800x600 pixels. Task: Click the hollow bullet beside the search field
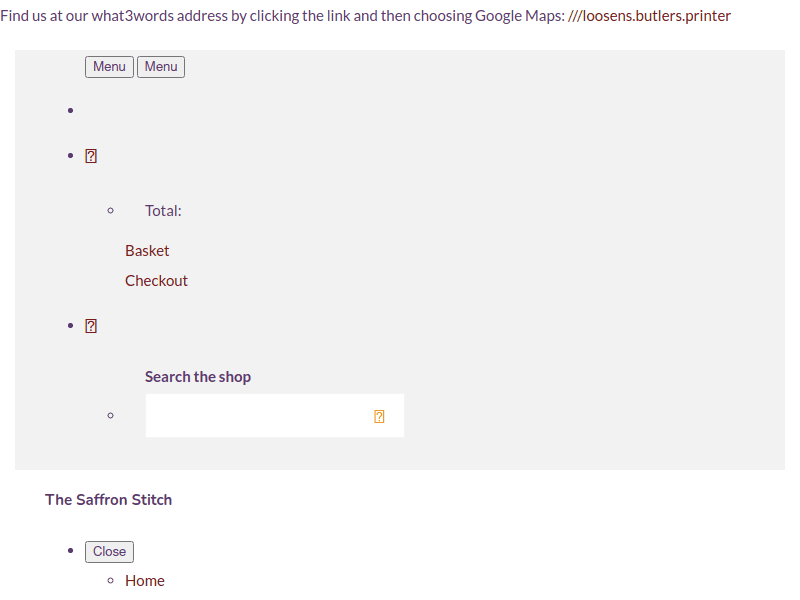point(110,415)
